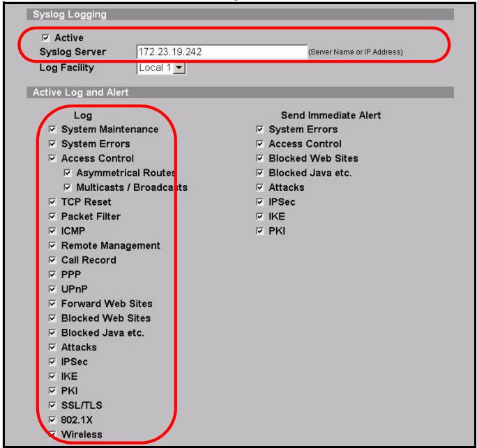The width and height of the screenshot is (477, 448).
Task: Uncheck Forward Web Sites log option
Action: tap(52, 304)
